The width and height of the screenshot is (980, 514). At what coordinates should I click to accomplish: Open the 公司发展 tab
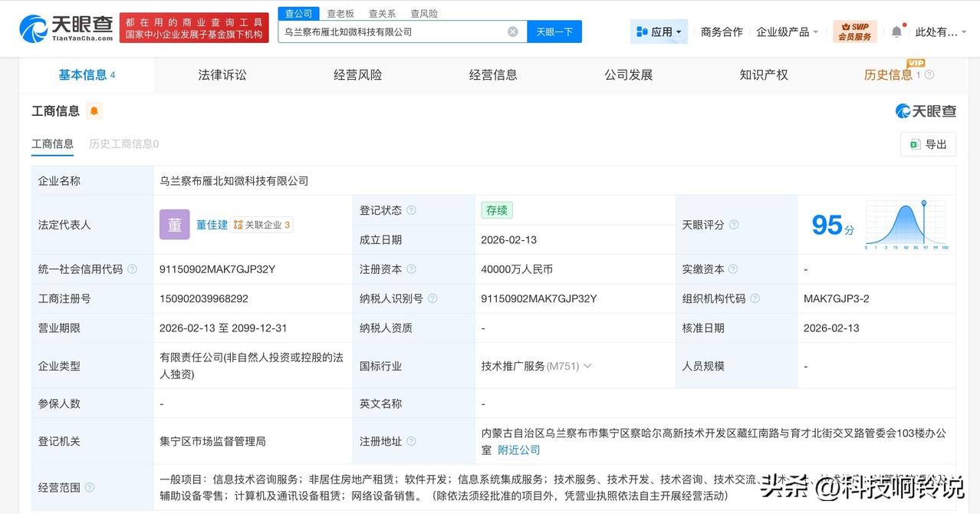coord(629,75)
